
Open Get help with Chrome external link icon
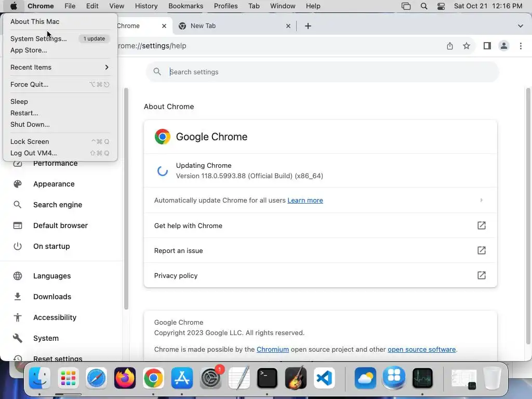(482, 225)
